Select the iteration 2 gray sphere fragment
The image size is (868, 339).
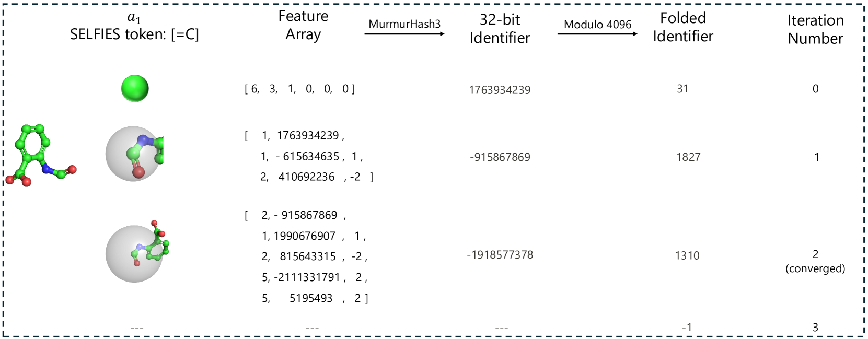(135, 253)
